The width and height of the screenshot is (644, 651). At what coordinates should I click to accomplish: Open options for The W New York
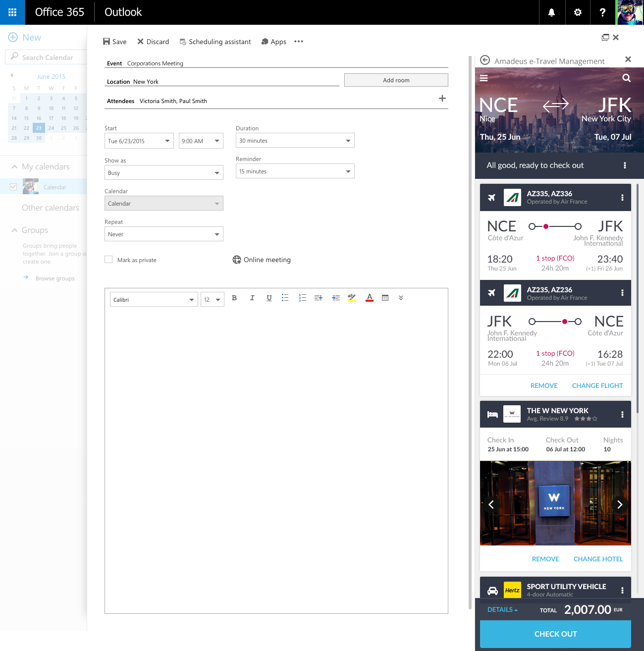pos(622,415)
